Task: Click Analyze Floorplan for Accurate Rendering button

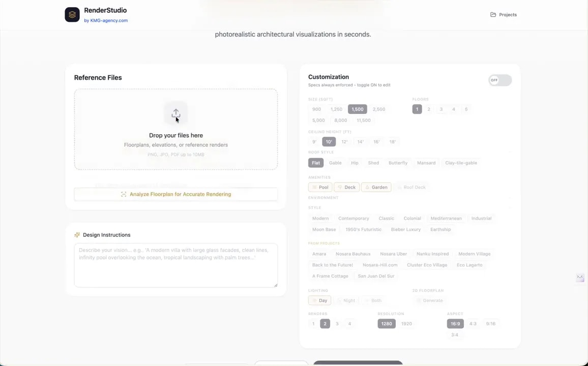Action: tap(176, 194)
